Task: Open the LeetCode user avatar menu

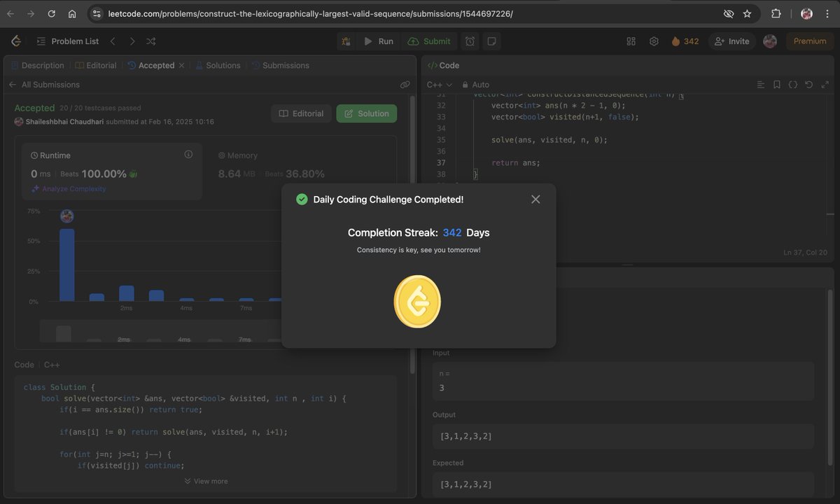Action: (x=770, y=41)
